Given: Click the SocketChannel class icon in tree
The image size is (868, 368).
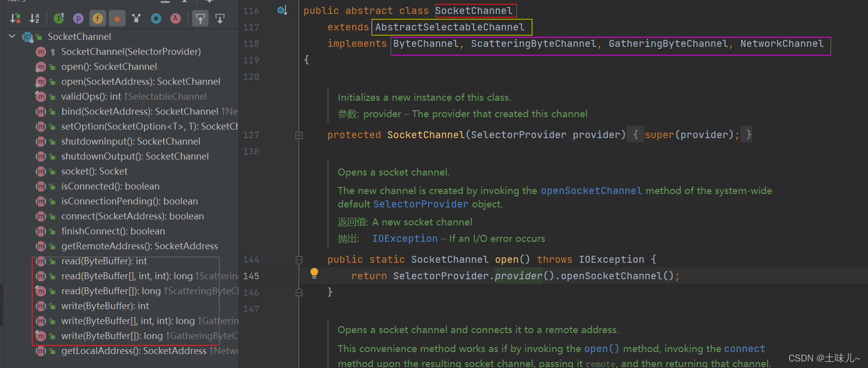Looking at the screenshot, I should point(28,37).
